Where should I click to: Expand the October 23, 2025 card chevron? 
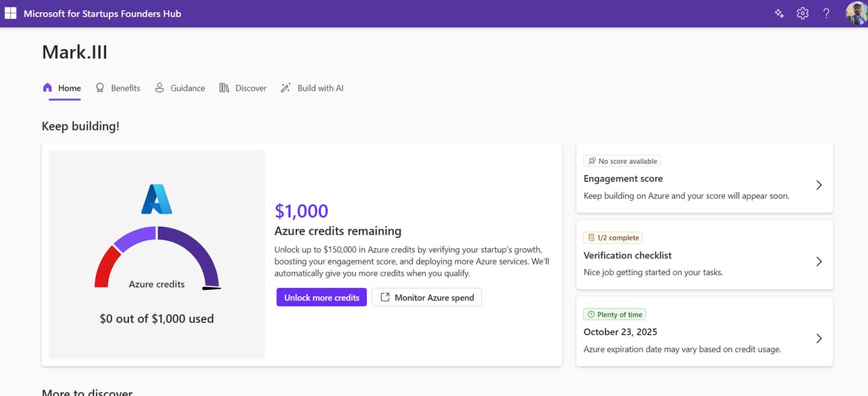coord(819,338)
